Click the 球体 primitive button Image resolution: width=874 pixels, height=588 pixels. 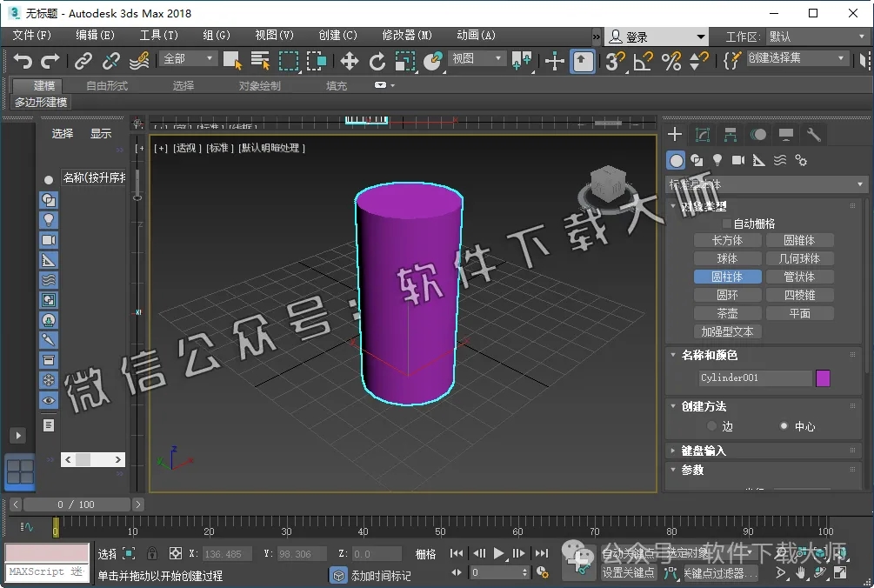(x=727, y=257)
